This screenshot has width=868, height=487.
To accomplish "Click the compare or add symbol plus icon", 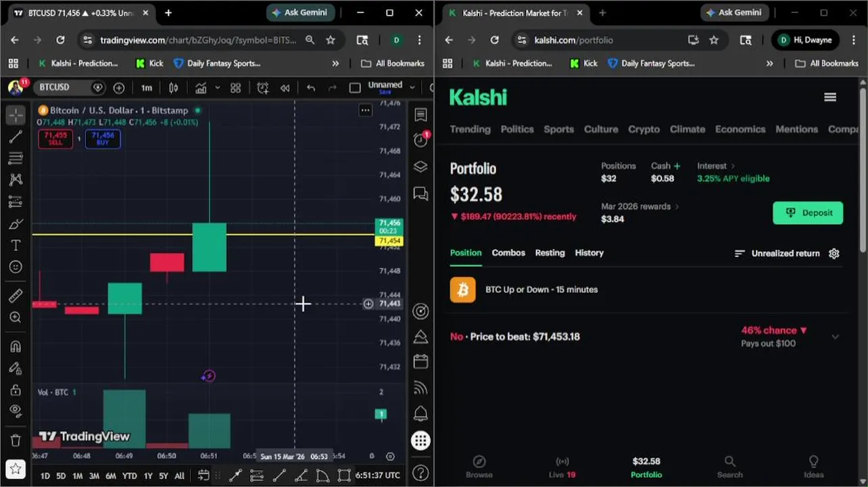I will tap(119, 87).
